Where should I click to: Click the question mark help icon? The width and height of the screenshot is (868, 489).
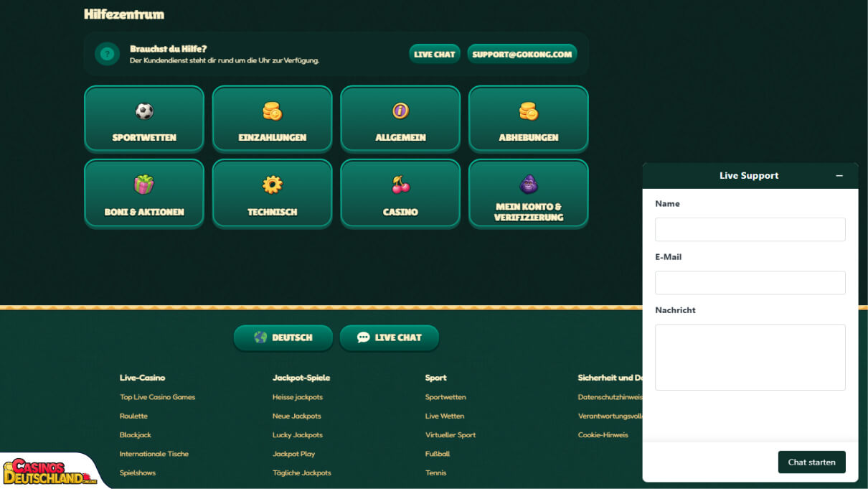(x=108, y=54)
